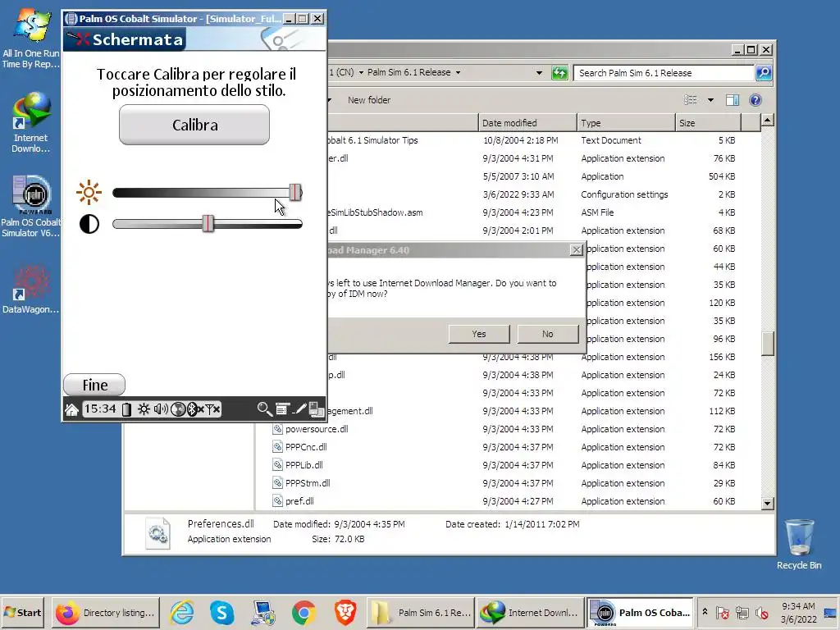840x630 pixels.
Task: Open DataWagon desktop shortcut
Action: 30,289
